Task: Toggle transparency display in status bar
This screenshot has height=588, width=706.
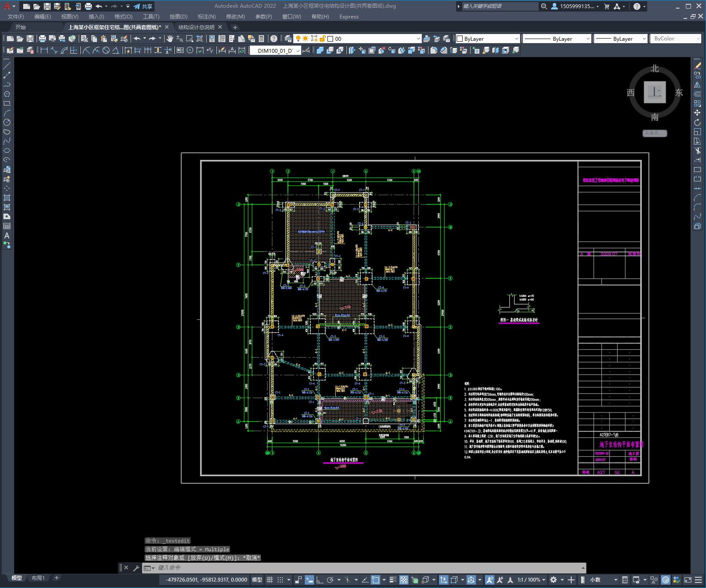Action: point(404,580)
